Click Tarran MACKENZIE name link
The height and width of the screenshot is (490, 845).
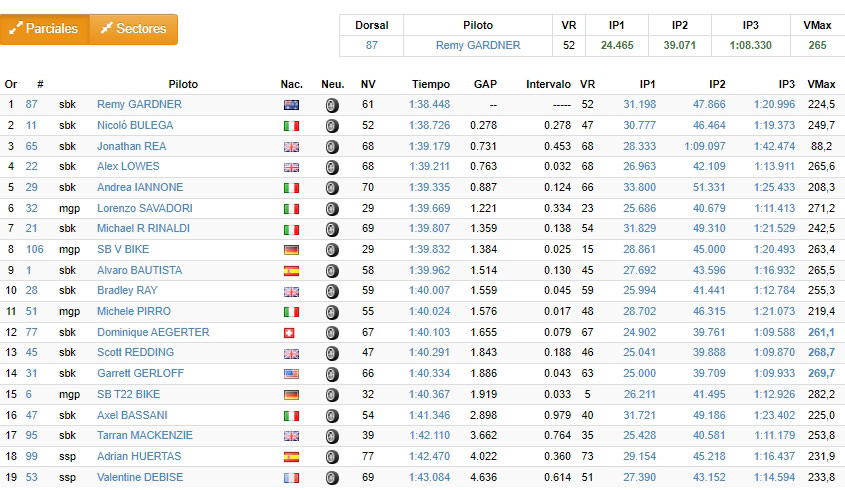(x=146, y=435)
